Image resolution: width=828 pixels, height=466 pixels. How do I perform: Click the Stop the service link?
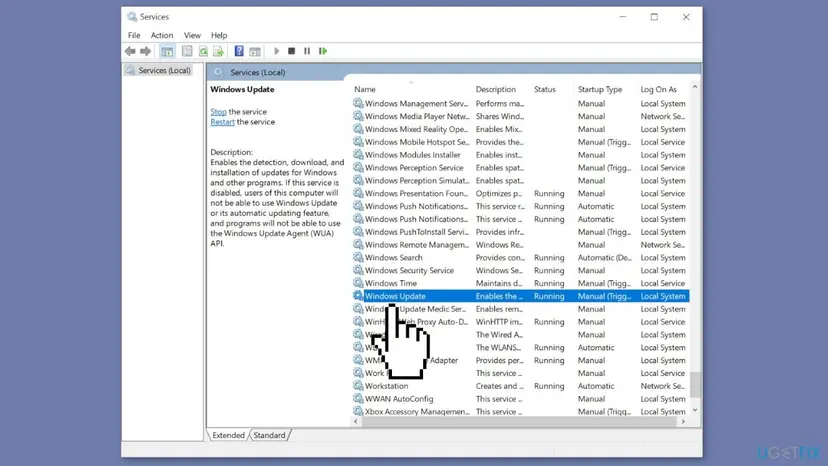click(218, 111)
